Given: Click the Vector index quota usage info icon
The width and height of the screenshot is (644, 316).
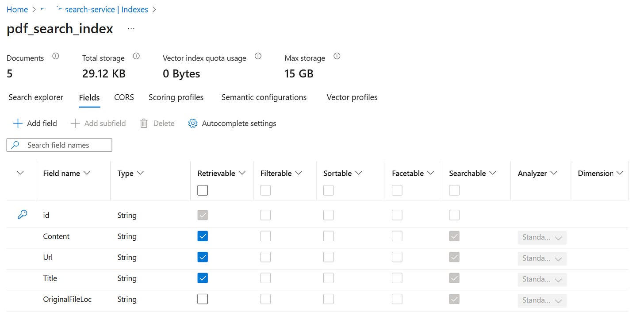Looking at the screenshot, I should (258, 56).
